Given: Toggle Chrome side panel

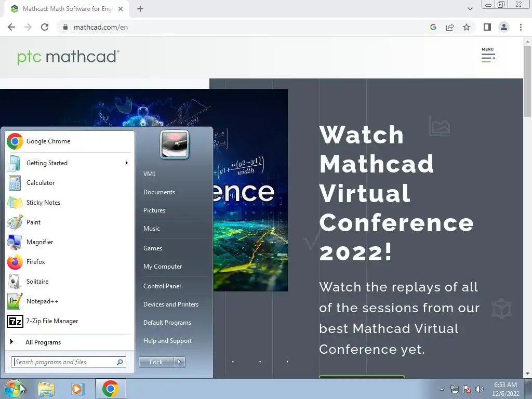Looking at the screenshot, I should [487, 27].
